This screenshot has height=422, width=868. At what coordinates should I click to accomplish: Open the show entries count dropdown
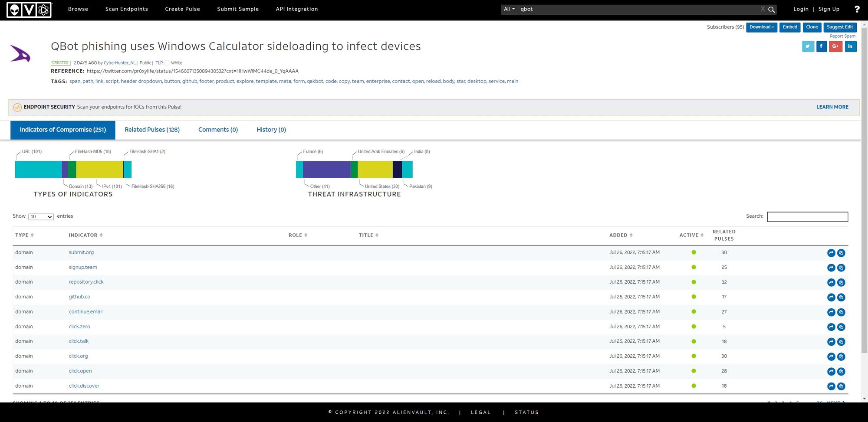pos(41,217)
